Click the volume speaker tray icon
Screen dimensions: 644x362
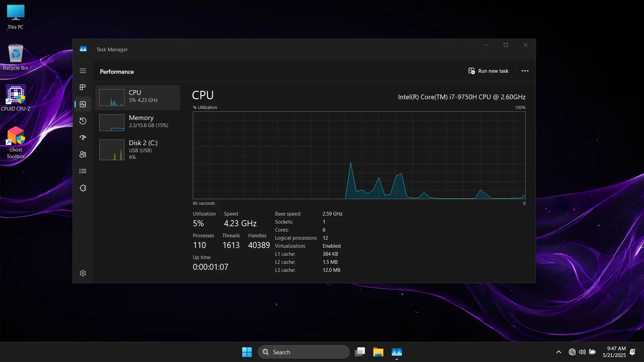582,352
